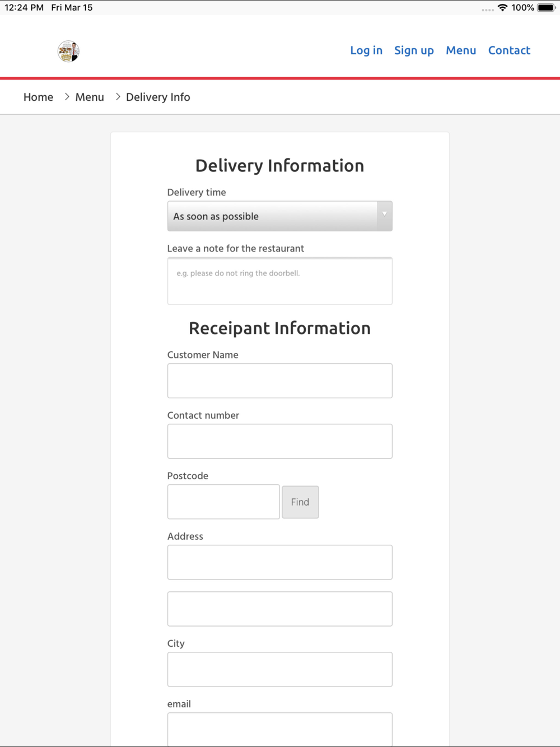The height and width of the screenshot is (747, 560).
Task: Click the Find postcode button
Action: click(300, 502)
